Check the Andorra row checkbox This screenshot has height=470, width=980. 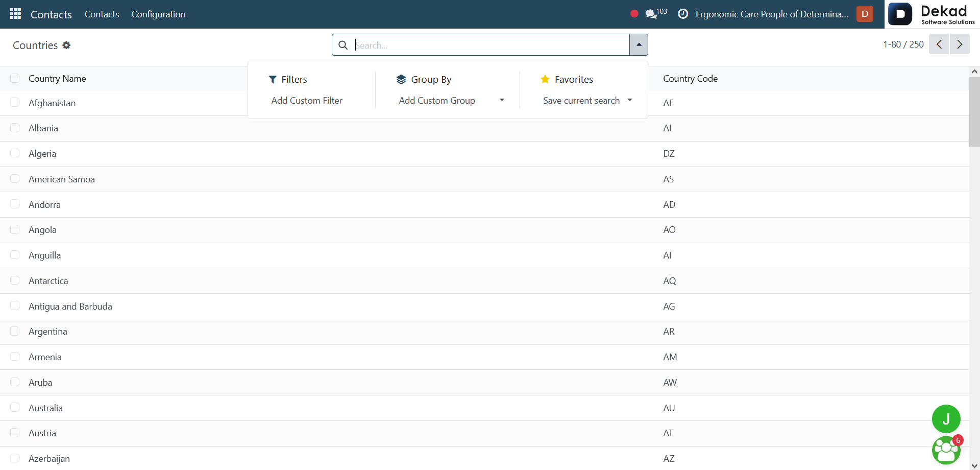click(x=15, y=204)
